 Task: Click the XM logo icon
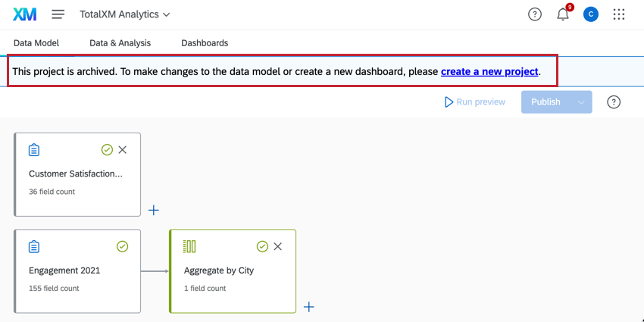tap(24, 14)
